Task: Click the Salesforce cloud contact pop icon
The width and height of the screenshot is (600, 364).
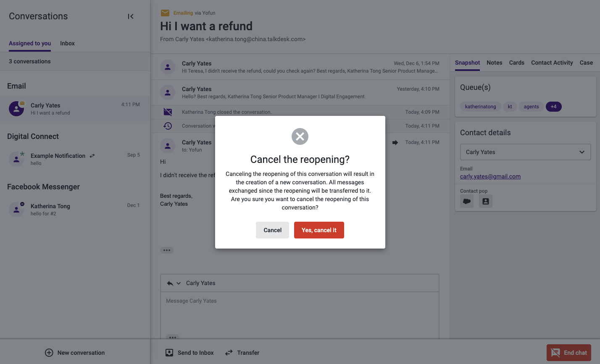Action: coord(467,201)
